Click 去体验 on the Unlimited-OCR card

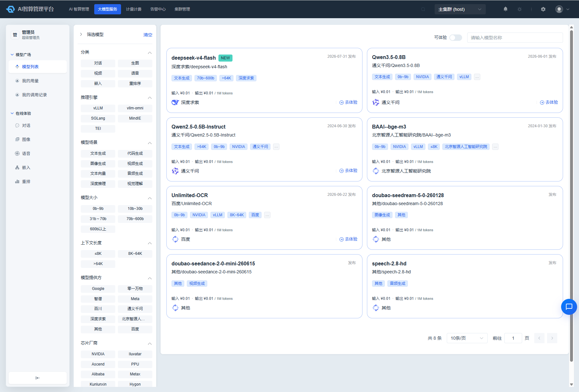348,239
